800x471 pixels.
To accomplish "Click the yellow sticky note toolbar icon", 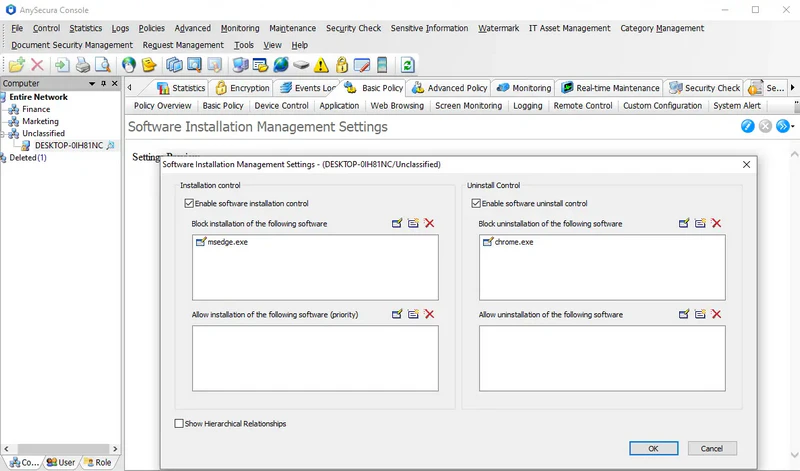I will pyautogui.click(x=149, y=65).
